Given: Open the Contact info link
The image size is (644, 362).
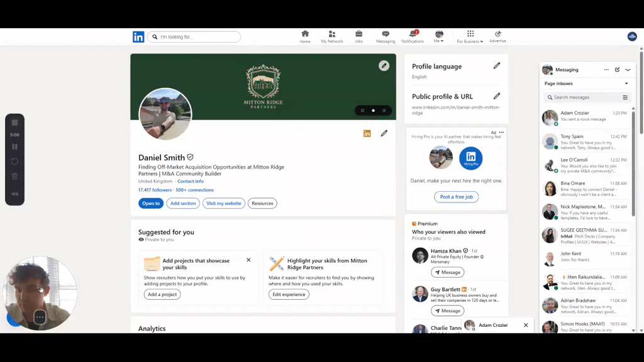Looking at the screenshot, I should 190,181.
